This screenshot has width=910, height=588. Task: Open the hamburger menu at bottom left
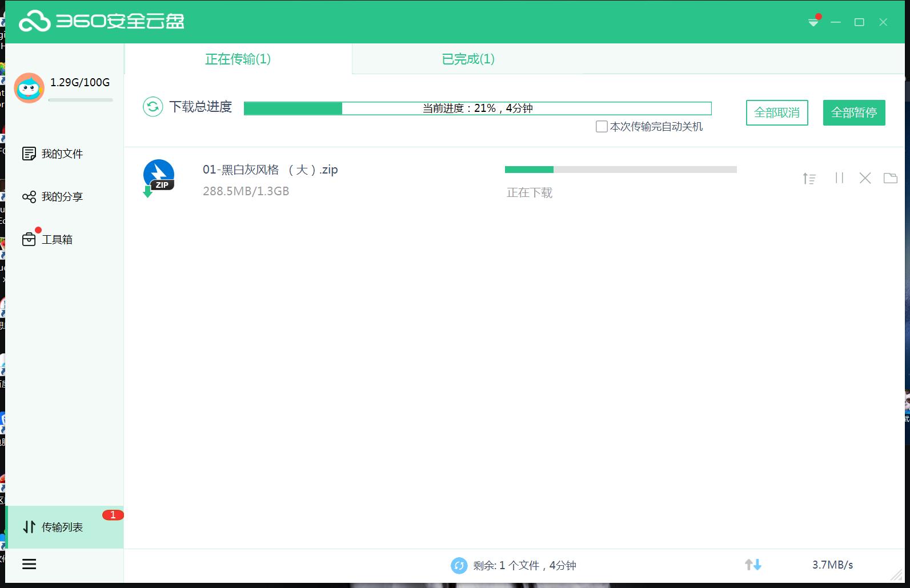29,564
